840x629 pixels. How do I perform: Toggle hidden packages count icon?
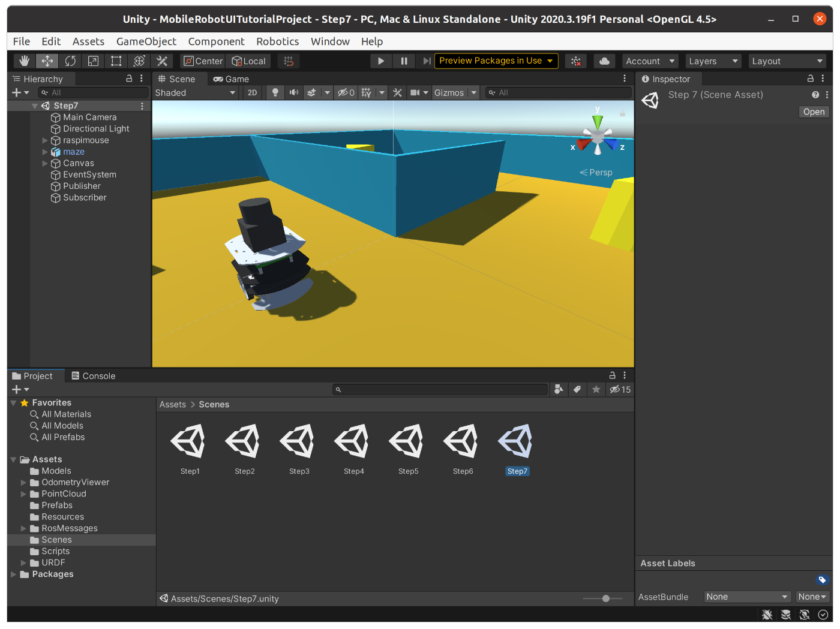pos(620,390)
